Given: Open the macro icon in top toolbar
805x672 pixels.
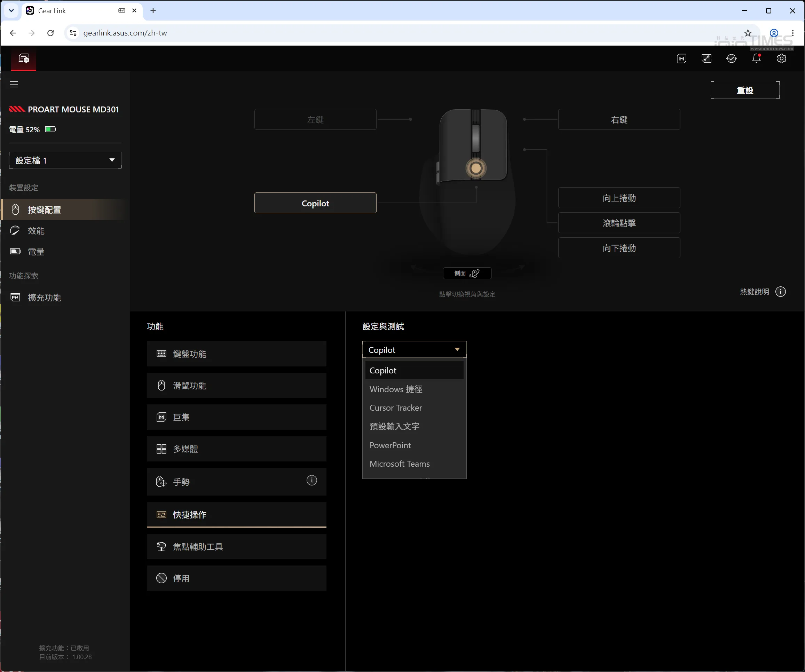Looking at the screenshot, I should tap(681, 59).
